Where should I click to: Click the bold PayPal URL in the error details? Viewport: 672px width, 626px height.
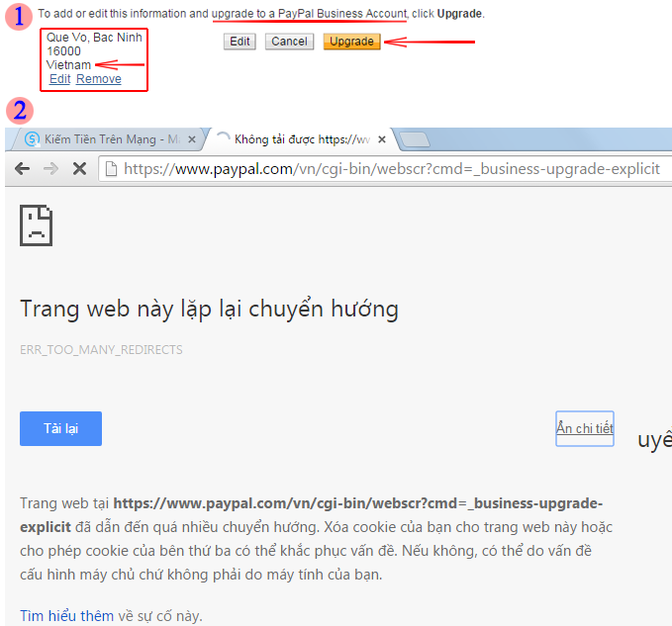tap(311, 514)
